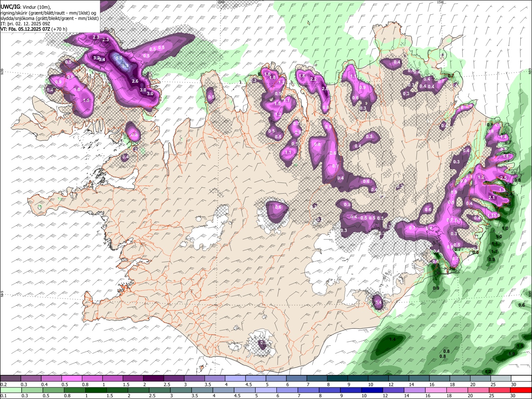Select the bright pink snow swatch starting at 0.5
Viewport: 532px width, 399px height.
pyautogui.click(x=71, y=378)
